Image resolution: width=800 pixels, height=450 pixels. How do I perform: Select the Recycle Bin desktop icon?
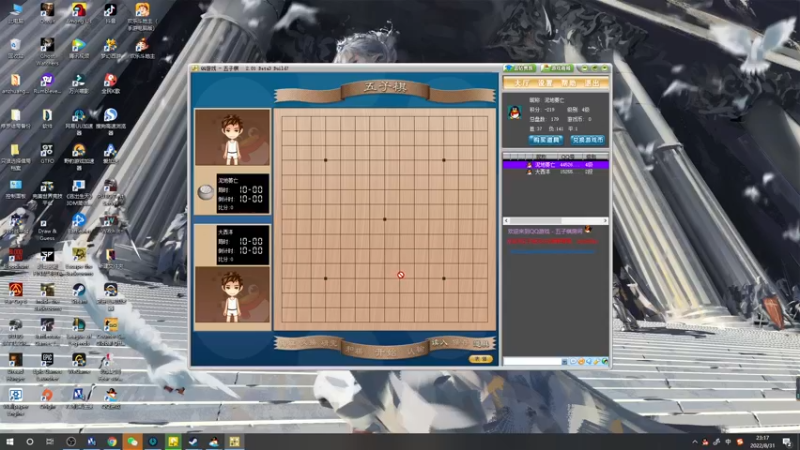pyautogui.click(x=15, y=48)
